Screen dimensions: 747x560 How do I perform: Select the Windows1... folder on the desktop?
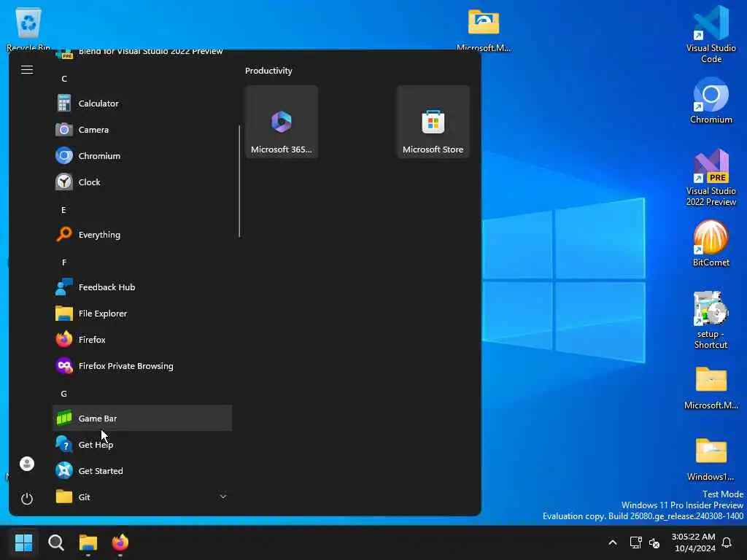pos(711,459)
